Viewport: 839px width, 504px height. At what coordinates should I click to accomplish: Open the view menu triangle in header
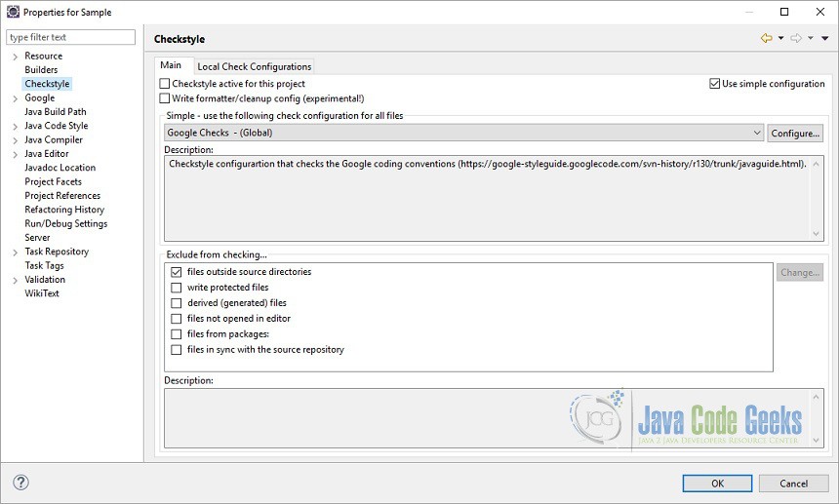coord(825,38)
